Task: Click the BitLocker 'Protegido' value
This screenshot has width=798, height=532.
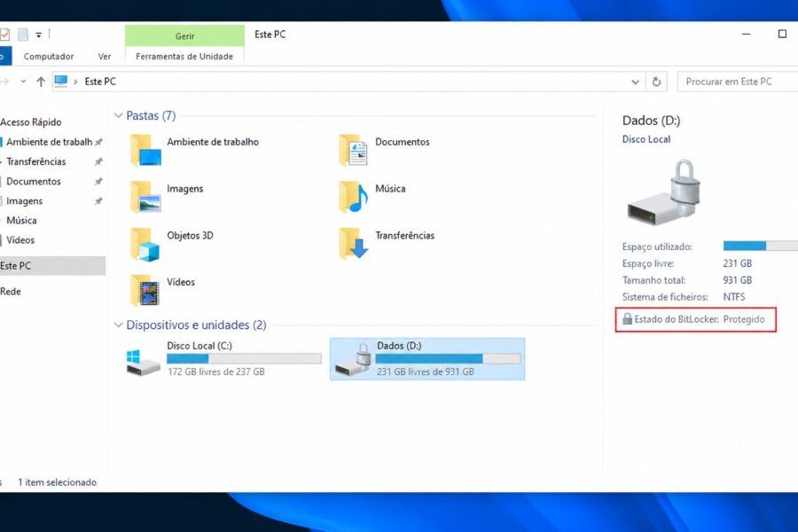Action: pos(744,319)
